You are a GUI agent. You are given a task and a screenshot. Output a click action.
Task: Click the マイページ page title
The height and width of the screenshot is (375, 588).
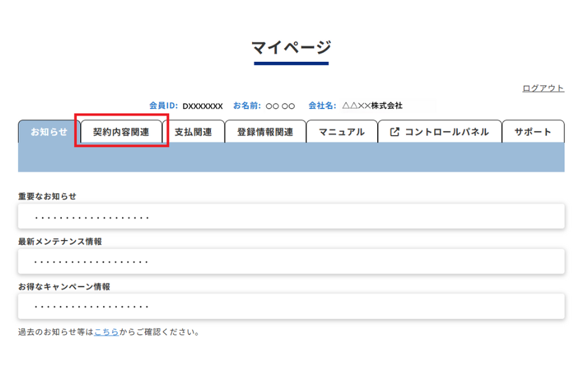click(x=291, y=47)
